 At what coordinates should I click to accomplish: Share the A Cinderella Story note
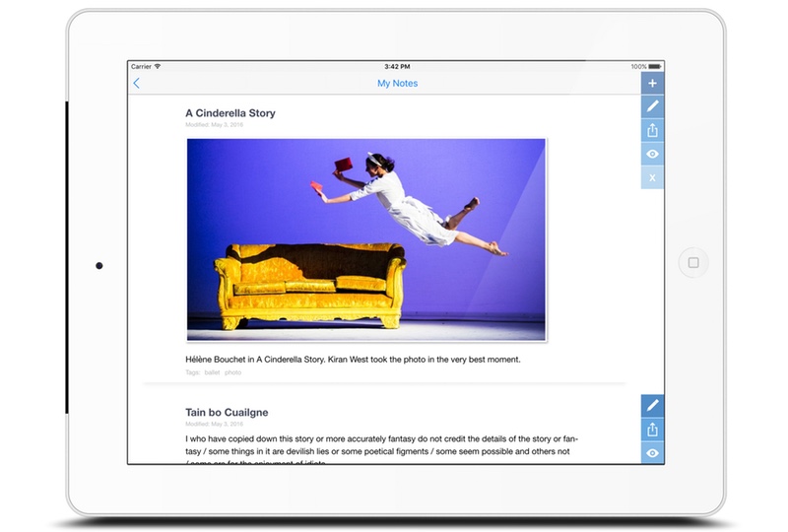click(x=652, y=130)
